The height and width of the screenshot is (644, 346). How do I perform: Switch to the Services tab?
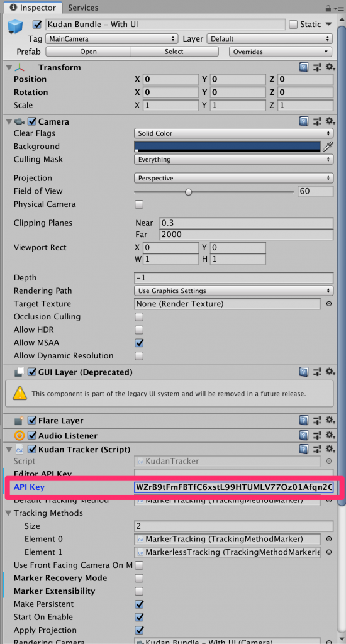click(x=83, y=8)
